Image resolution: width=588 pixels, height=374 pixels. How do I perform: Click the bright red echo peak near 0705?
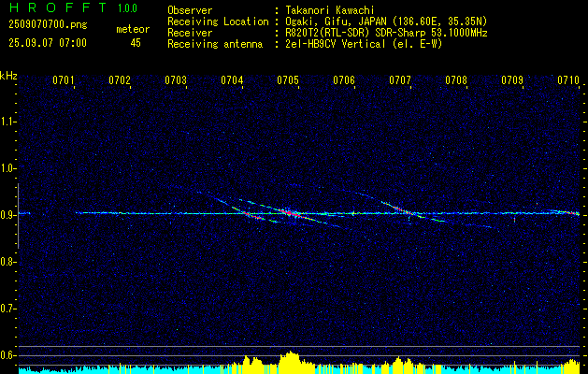click(289, 212)
